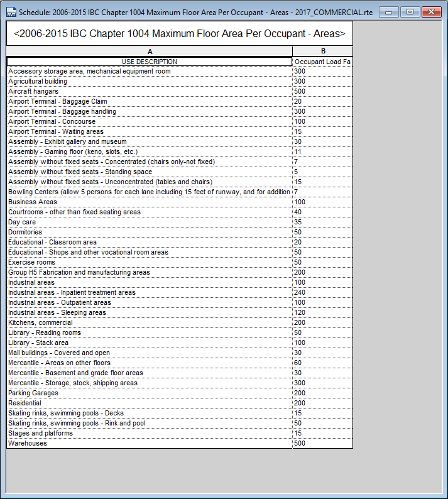Select Mercantile - Areas on other floors
Image resolution: width=448 pixels, height=499 pixels.
150,363
